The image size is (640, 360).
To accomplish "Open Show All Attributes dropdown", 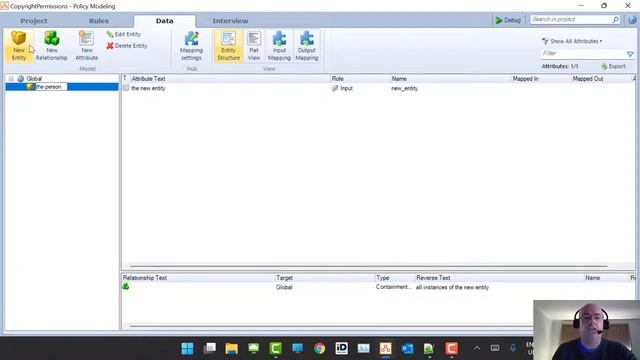I will pyautogui.click(x=572, y=41).
